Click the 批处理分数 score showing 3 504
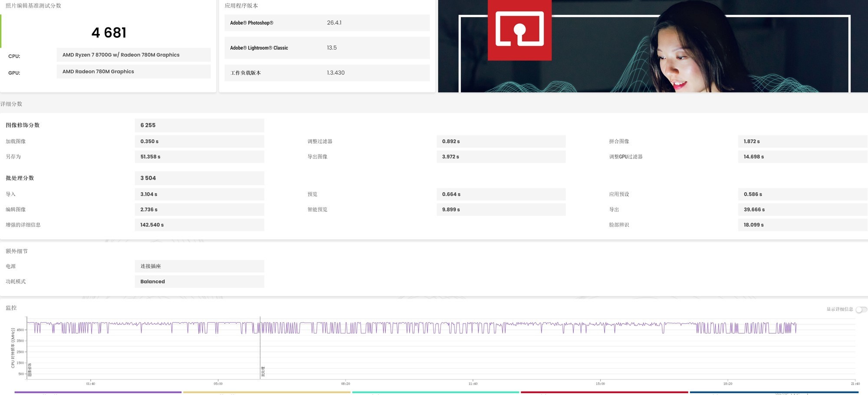This screenshot has height=395, width=868. 199,178
